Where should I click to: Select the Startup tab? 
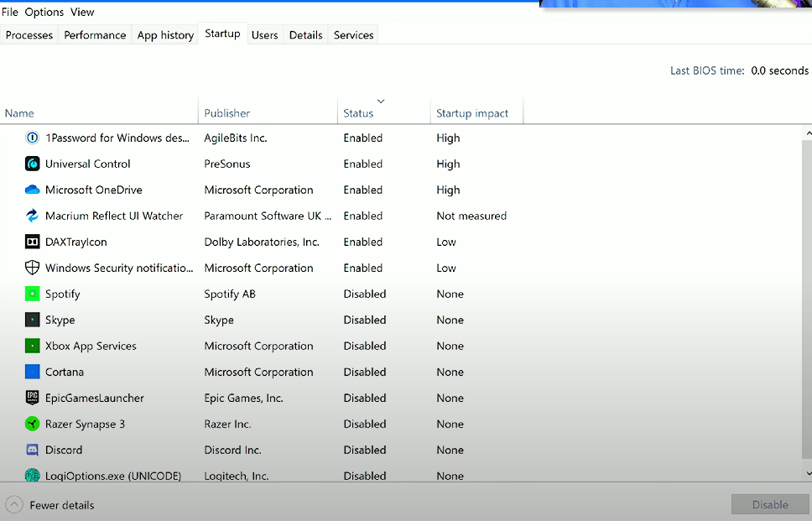222,34
